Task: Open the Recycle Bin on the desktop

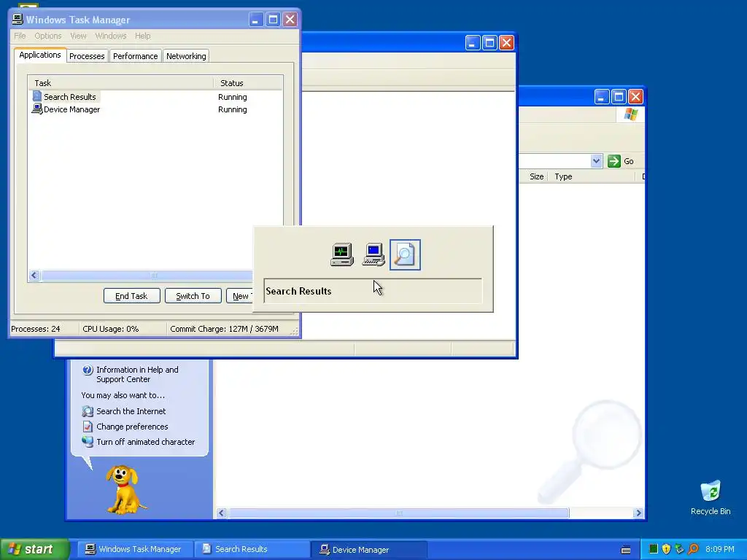Action: click(711, 497)
